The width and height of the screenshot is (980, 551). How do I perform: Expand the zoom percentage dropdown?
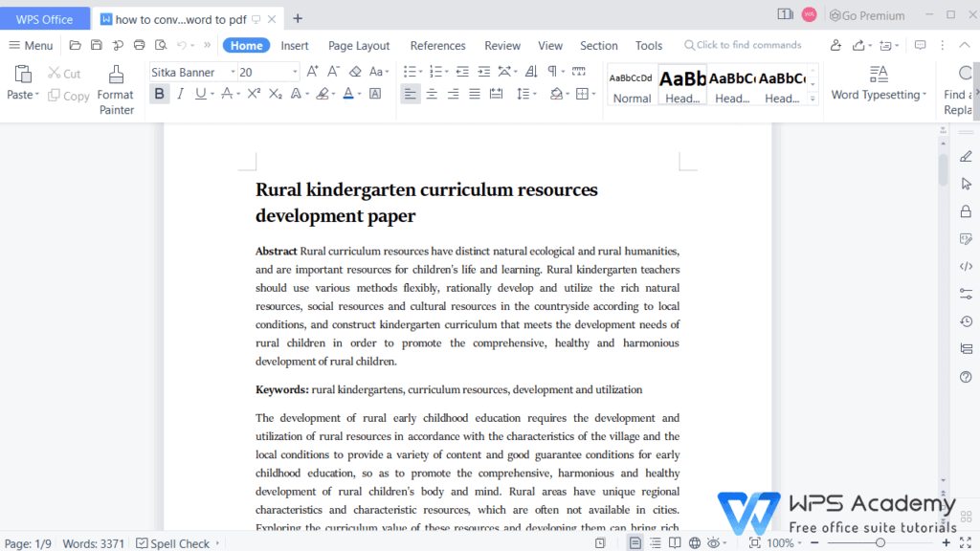point(800,542)
